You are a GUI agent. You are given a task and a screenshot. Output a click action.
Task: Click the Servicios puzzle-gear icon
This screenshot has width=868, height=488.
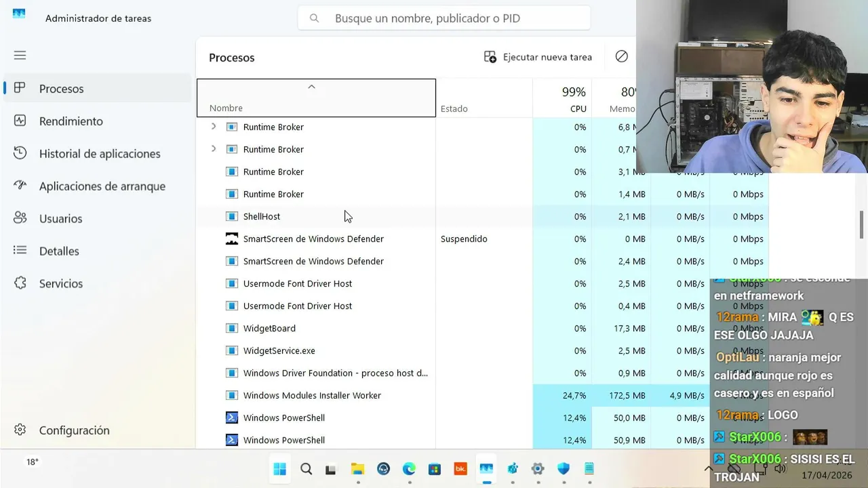click(20, 283)
